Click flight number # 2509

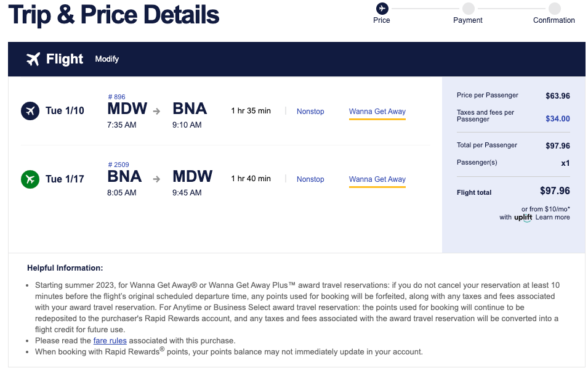tap(118, 165)
